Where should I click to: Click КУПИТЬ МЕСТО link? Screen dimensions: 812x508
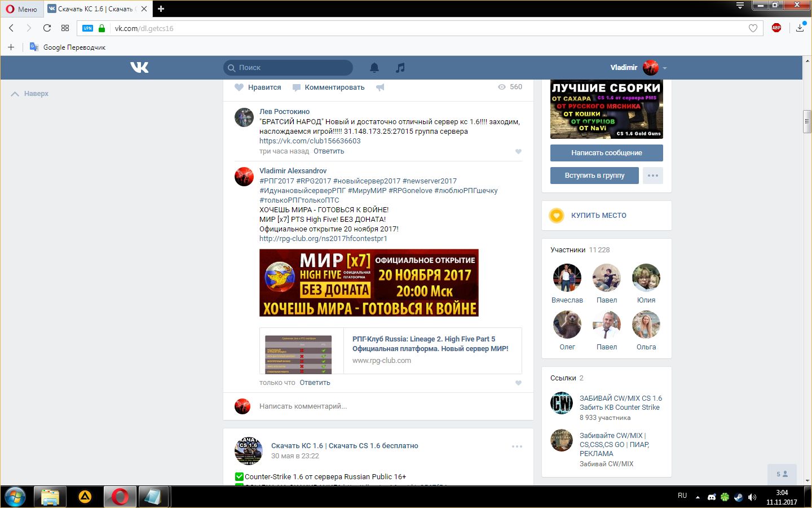(x=598, y=216)
